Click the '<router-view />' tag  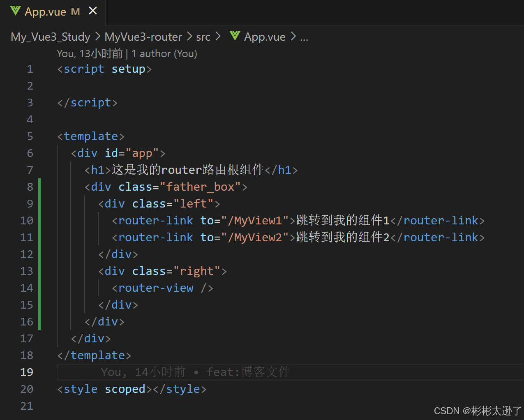162,288
